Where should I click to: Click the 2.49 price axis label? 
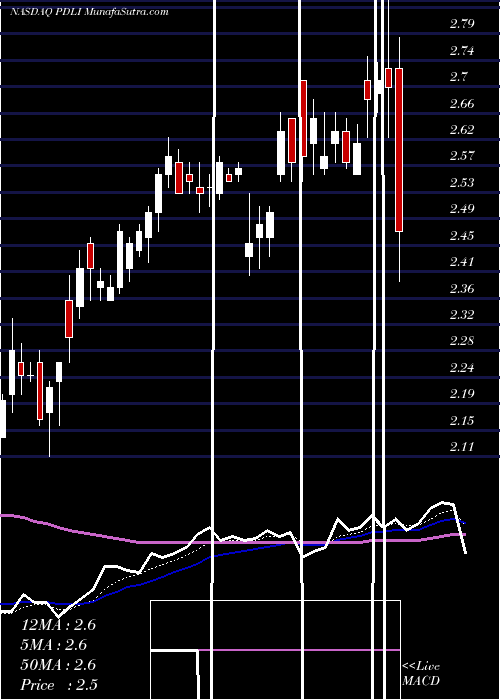click(462, 209)
